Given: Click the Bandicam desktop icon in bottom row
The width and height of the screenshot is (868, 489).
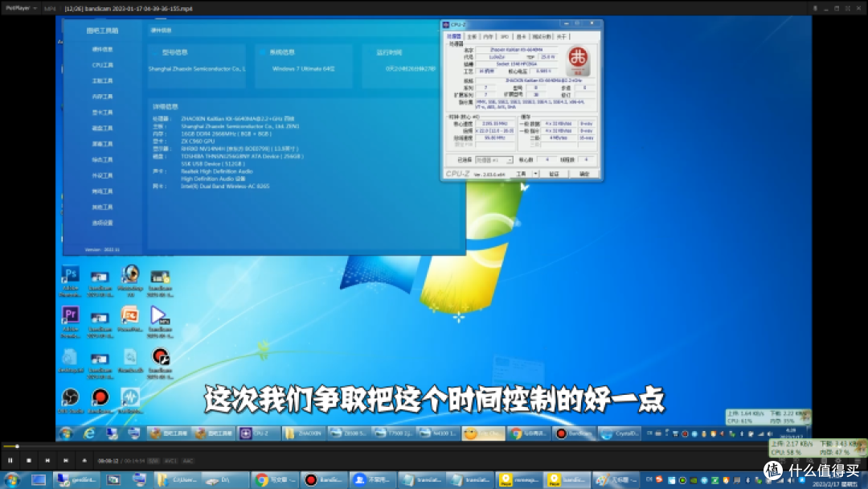Looking at the screenshot, I should 100,401.
